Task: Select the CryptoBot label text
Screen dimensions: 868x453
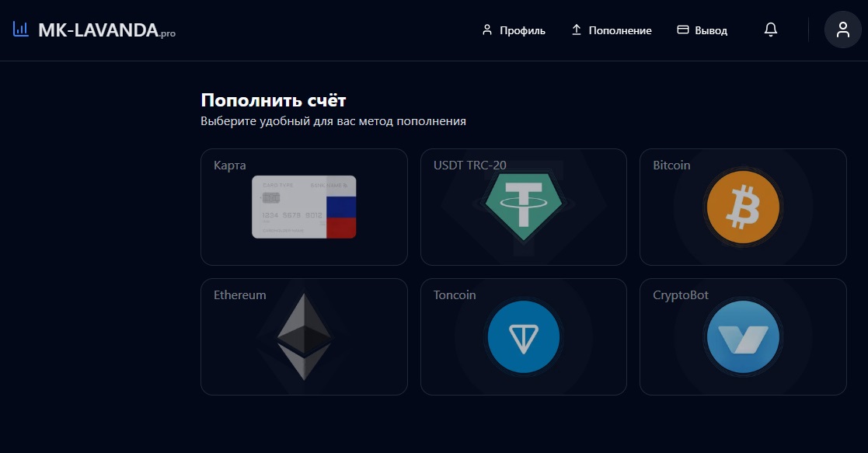Action: pos(681,295)
